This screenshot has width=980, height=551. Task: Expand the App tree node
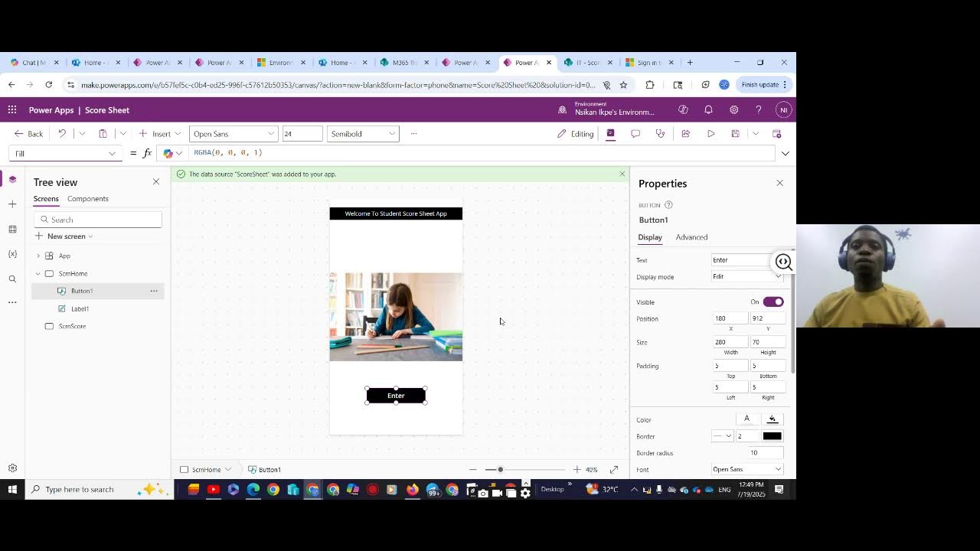coord(38,256)
